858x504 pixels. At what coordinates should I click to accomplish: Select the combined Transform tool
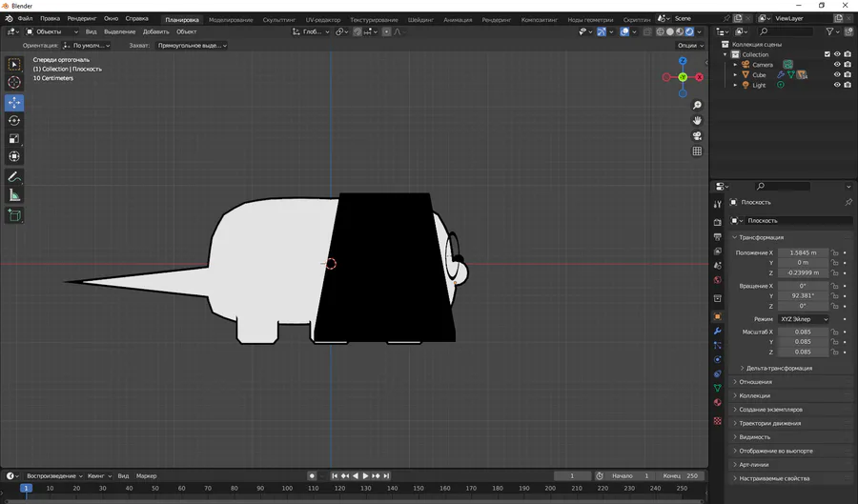point(14,156)
